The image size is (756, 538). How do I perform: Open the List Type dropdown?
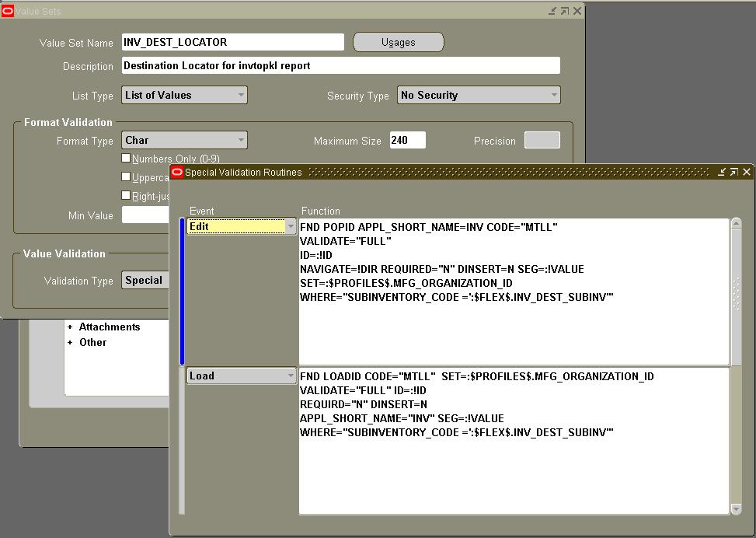(242, 95)
